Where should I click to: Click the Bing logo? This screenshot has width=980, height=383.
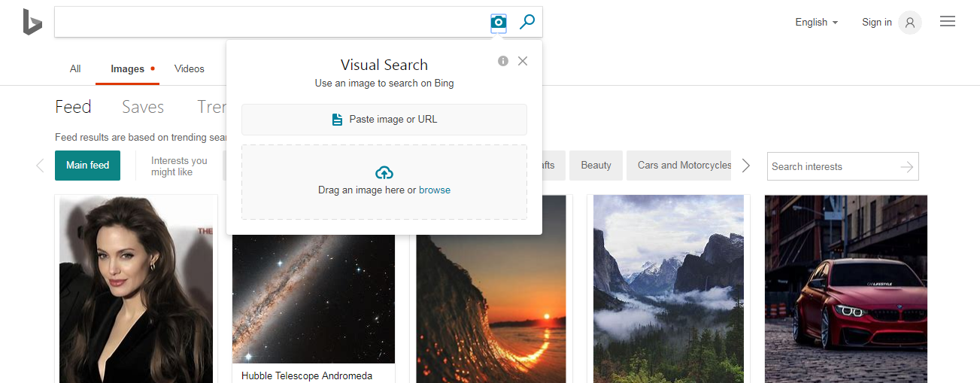(32, 22)
